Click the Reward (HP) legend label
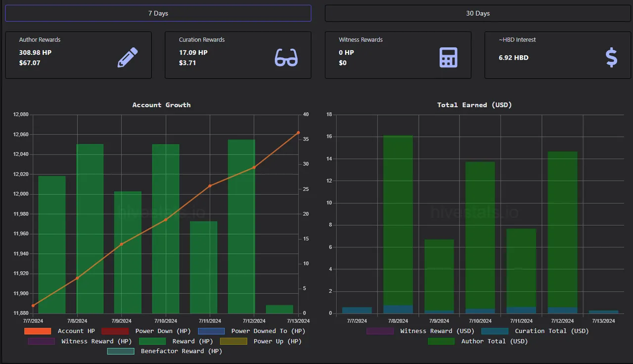Screen dimensions: 633x364 [x=193, y=341]
